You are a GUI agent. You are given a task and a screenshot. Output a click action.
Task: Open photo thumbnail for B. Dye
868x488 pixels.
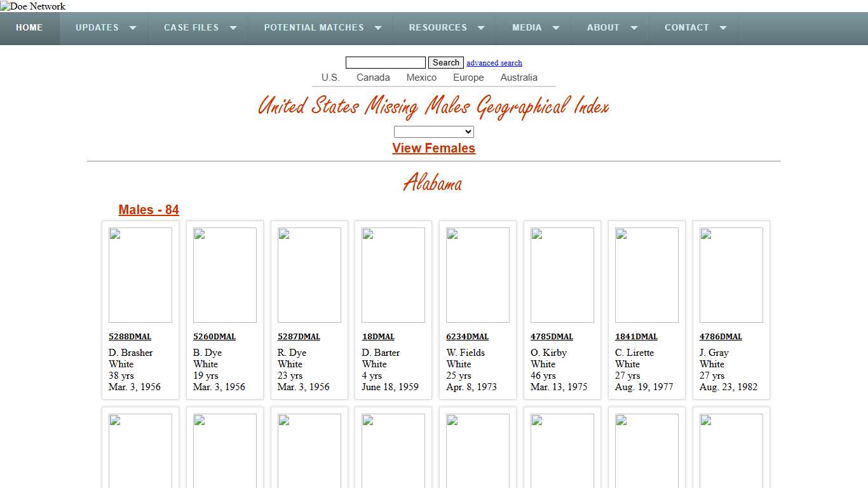point(225,275)
